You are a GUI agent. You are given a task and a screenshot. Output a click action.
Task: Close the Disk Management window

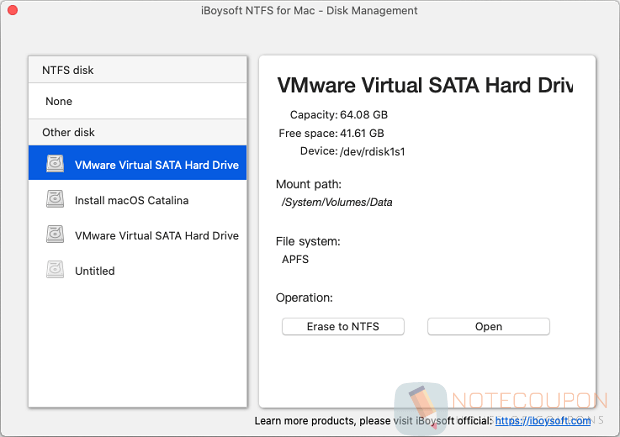pyautogui.click(x=13, y=10)
